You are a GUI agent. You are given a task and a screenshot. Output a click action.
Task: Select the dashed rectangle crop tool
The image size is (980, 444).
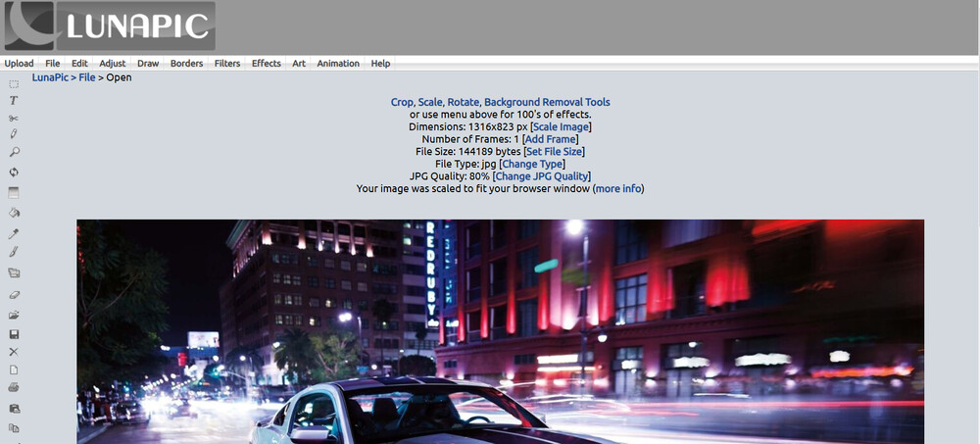pyautogui.click(x=14, y=84)
